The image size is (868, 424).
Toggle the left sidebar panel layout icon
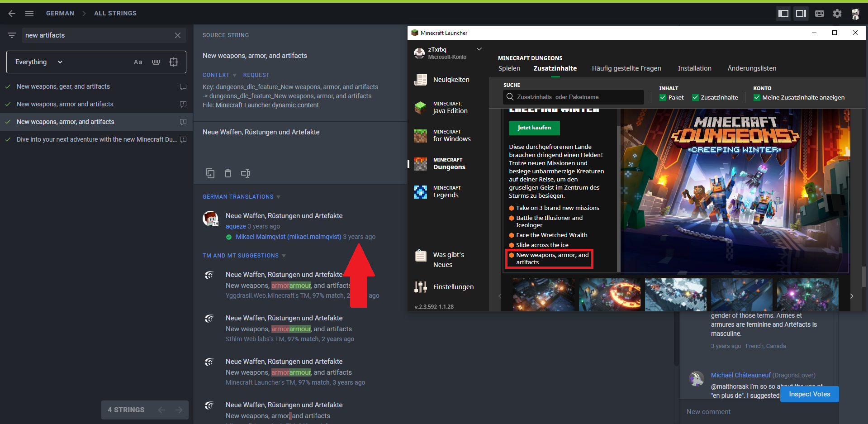(783, 14)
